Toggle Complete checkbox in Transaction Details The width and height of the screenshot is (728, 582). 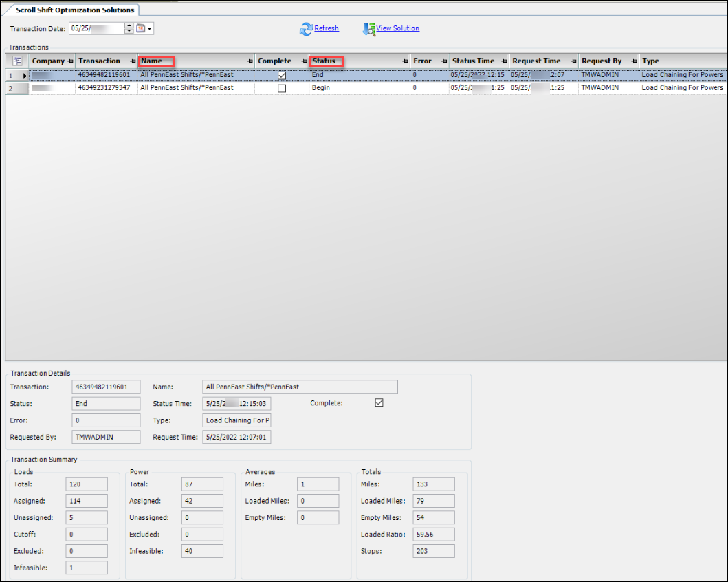pyautogui.click(x=379, y=403)
